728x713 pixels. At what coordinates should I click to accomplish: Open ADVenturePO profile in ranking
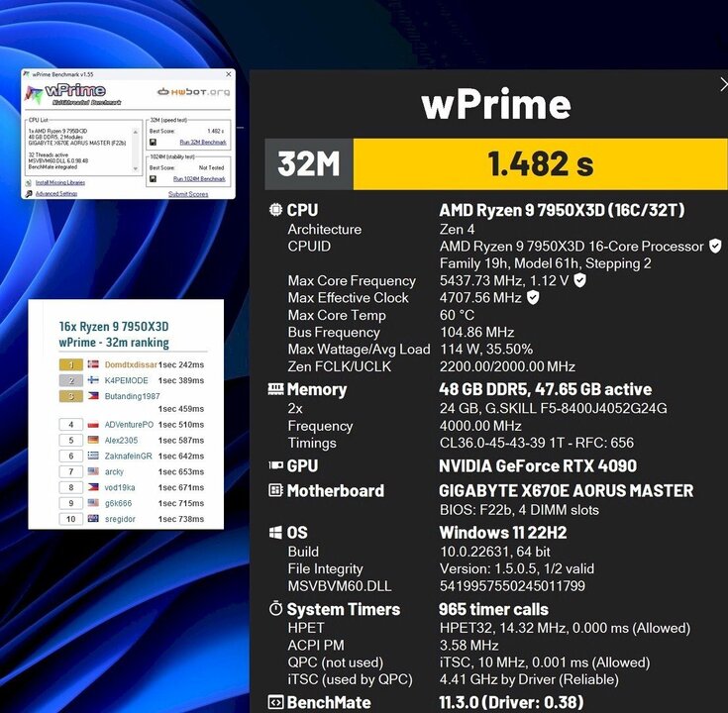coord(129,425)
